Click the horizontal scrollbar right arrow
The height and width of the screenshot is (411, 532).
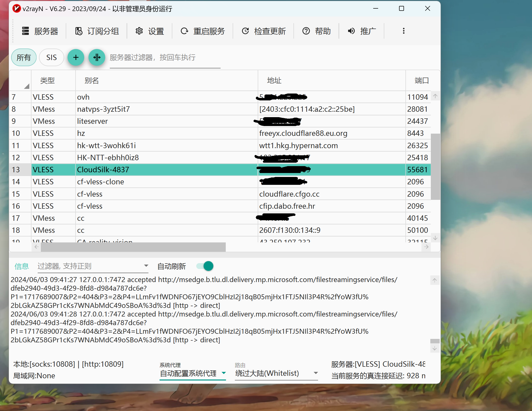(x=426, y=247)
